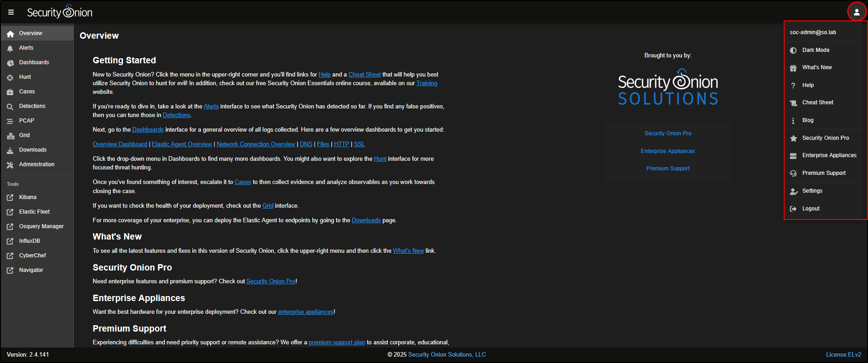Open the Grid nodes icon
Image resolution: width=868 pixels, height=363 pixels.
point(10,136)
